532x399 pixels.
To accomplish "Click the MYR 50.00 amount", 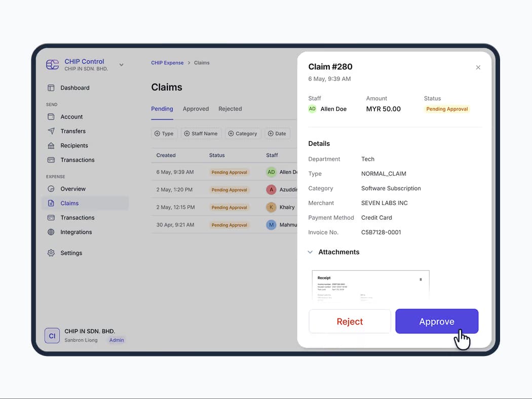I will (384, 109).
